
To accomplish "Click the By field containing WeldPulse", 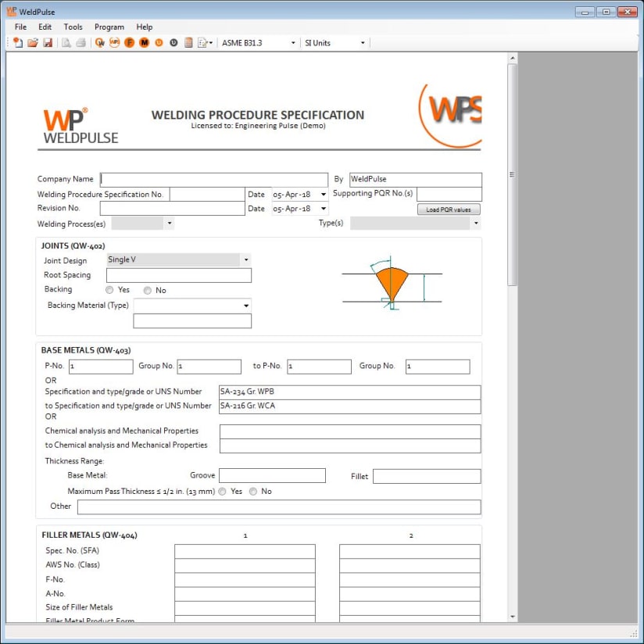I will [x=416, y=180].
